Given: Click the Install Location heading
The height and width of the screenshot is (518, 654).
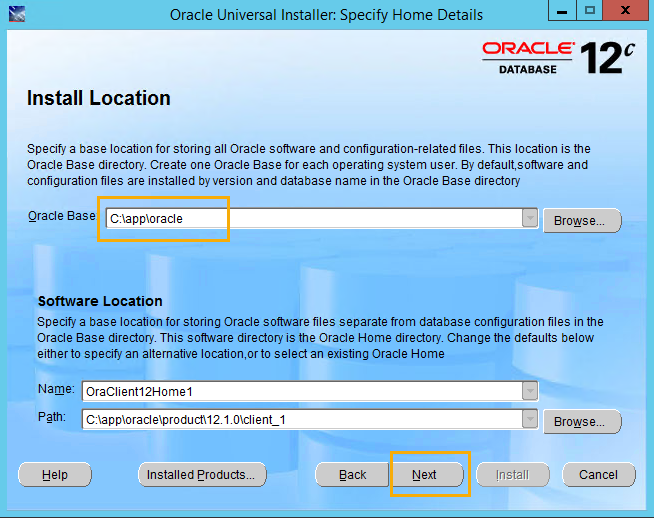Looking at the screenshot, I should click(99, 98).
